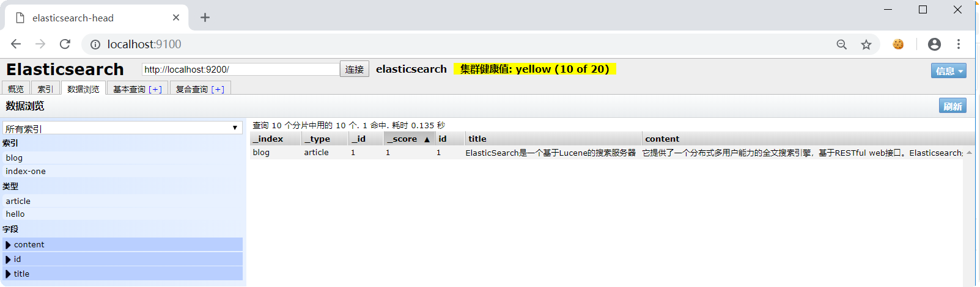Image resolution: width=980 pixels, height=287 pixels.
Task: Open the 基本查询 basic query tab
Action: point(129,89)
